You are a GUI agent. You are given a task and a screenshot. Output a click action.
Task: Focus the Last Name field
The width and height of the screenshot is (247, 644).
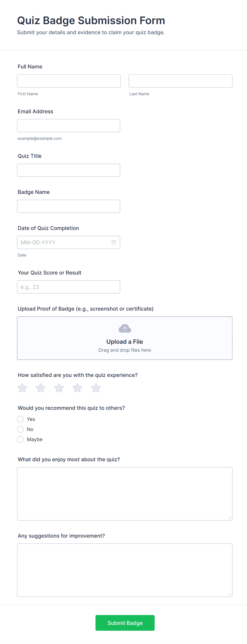coord(181,81)
